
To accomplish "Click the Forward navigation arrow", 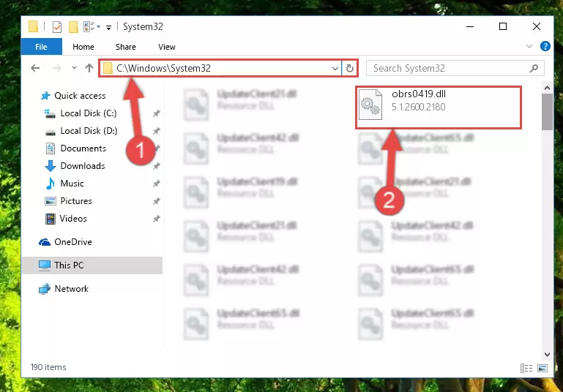I will (56, 68).
